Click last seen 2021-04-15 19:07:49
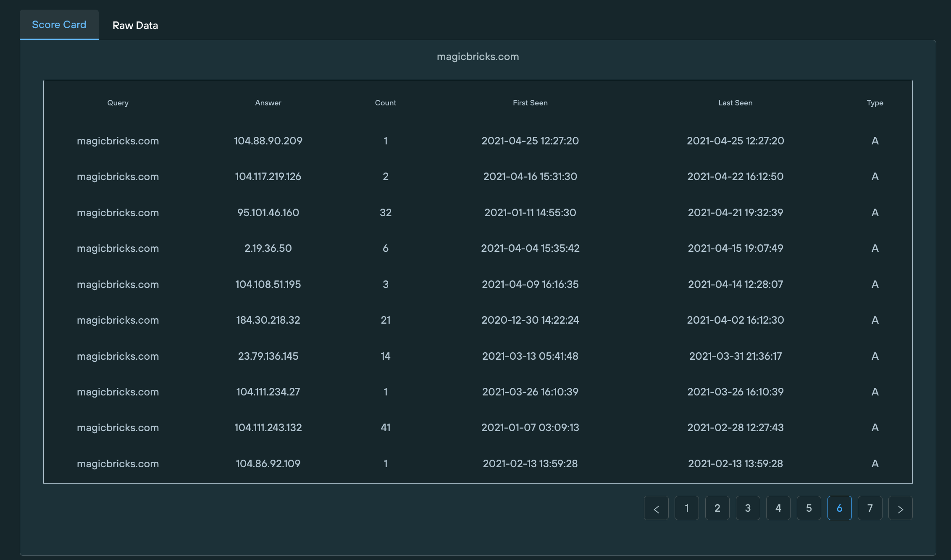 (736, 248)
